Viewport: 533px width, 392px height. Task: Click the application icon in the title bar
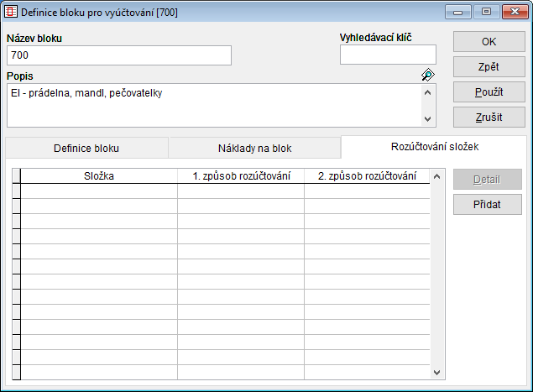[x=13, y=13]
